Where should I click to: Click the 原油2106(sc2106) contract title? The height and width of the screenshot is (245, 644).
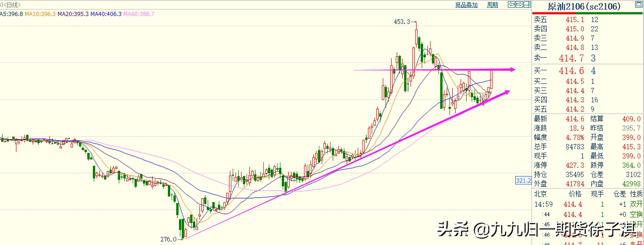pos(584,6)
